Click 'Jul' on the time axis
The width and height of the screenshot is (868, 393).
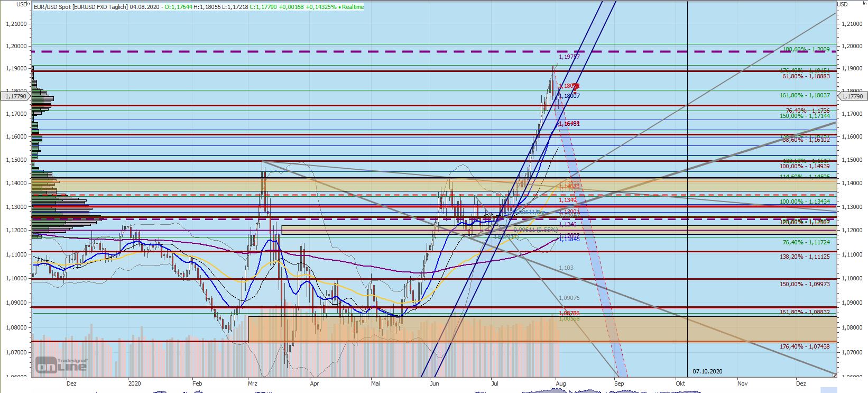point(495,383)
